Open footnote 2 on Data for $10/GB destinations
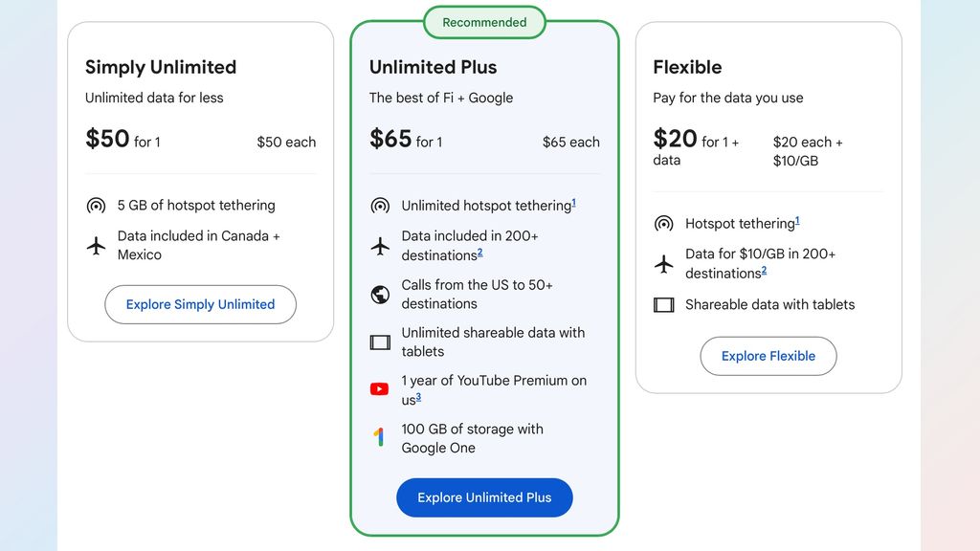 (764, 271)
